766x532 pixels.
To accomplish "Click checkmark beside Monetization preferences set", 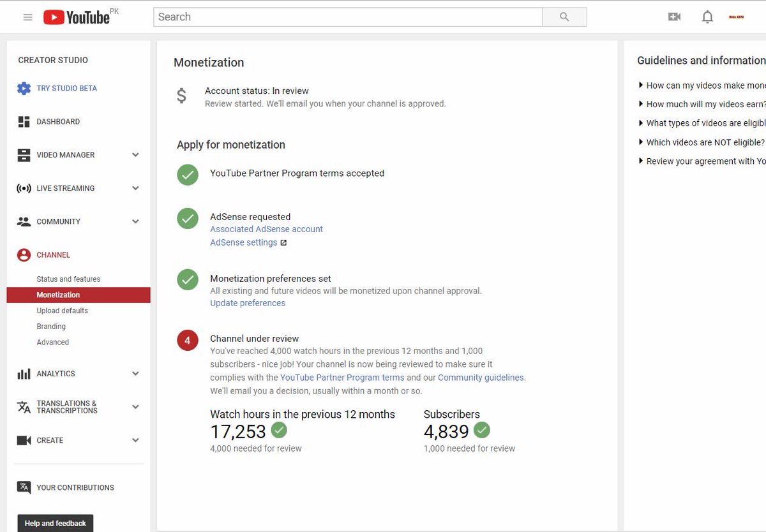I will click(188, 279).
